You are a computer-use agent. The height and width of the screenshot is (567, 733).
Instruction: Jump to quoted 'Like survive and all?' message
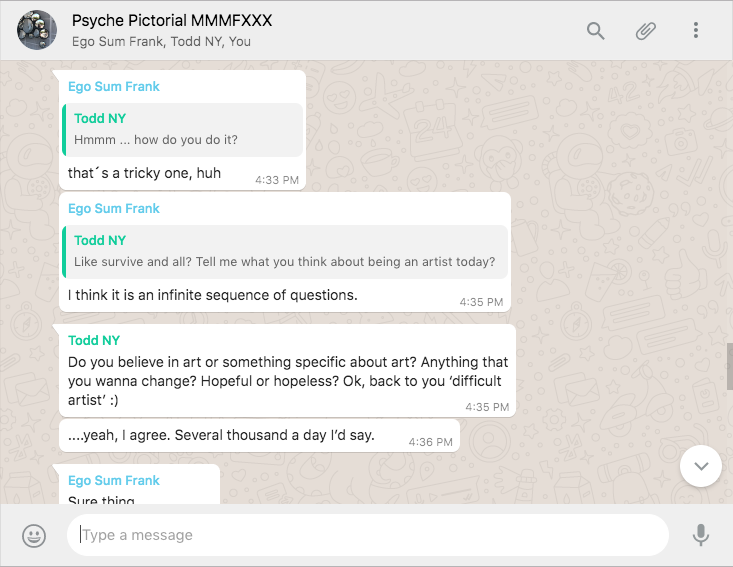click(x=285, y=252)
